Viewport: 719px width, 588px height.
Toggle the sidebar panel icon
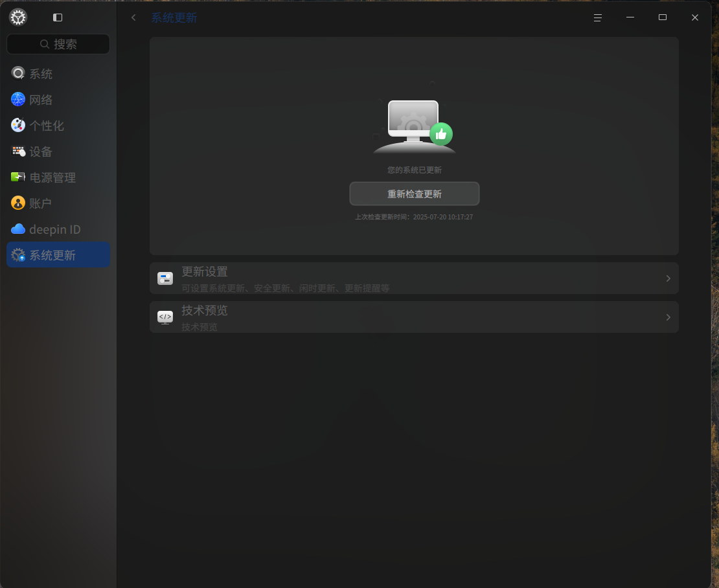click(57, 17)
